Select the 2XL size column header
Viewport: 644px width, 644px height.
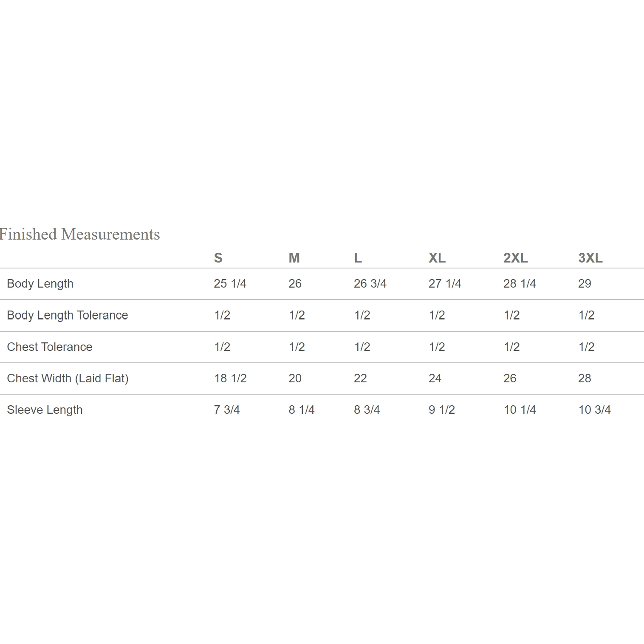pyautogui.click(x=516, y=258)
